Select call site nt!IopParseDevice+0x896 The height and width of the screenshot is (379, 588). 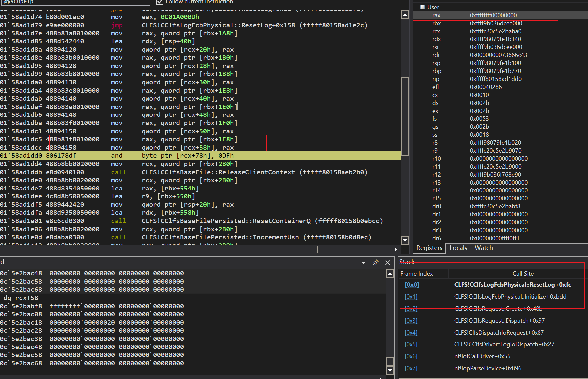coord(488,368)
